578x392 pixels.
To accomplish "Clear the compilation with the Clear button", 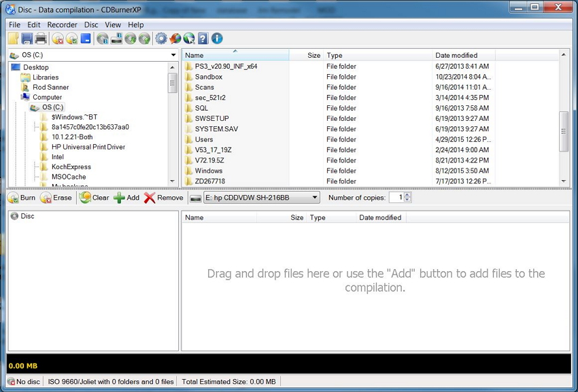I will point(95,198).
